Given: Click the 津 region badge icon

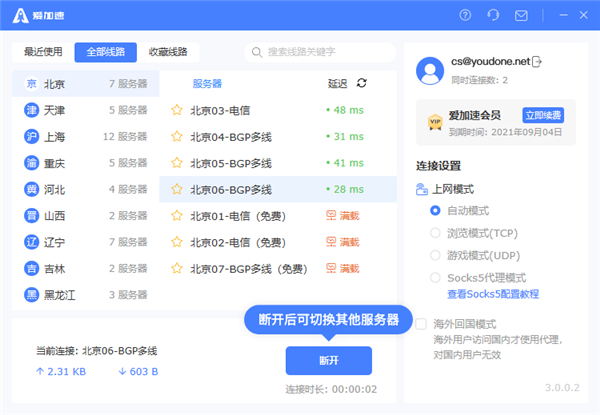Looking at the screenshot, I should tap(31, 110).
